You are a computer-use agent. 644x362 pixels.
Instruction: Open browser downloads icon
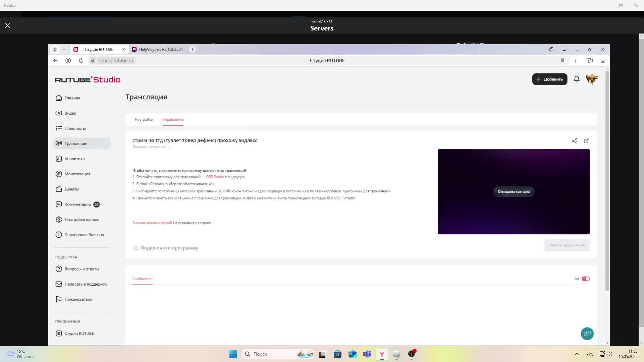coord(603,61)
